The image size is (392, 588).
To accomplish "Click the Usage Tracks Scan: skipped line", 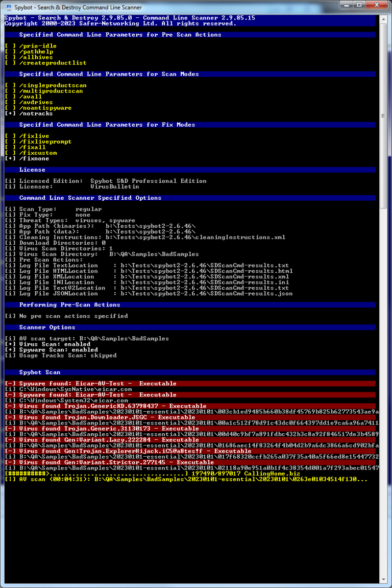I will coord(61,355).
